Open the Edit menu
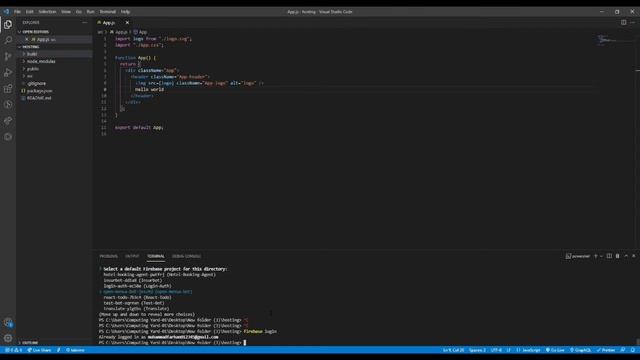 pyautogui.click(x=30, y=12)
